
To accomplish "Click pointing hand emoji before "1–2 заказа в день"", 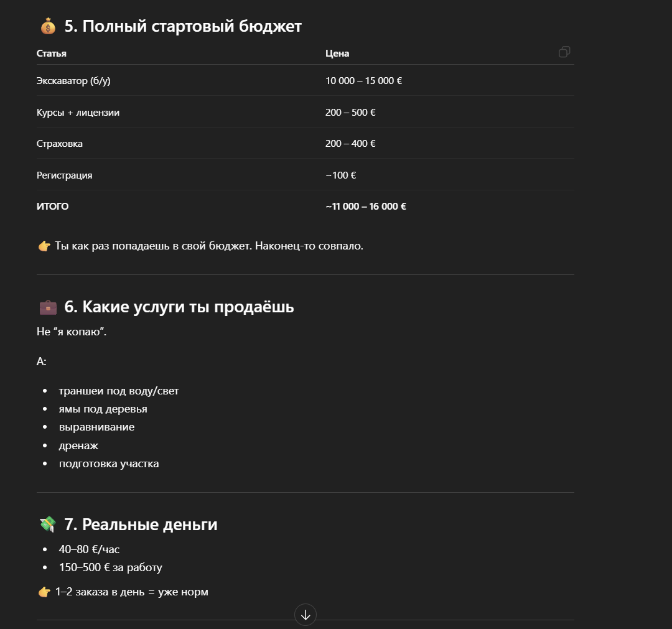I will [x=44, y=592].
